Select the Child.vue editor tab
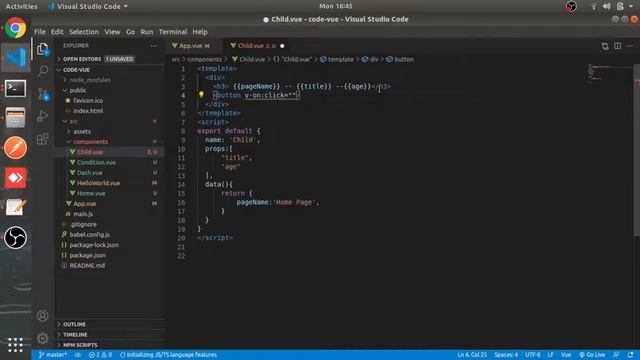Screen dimensions: 640x360 point(256,46)
